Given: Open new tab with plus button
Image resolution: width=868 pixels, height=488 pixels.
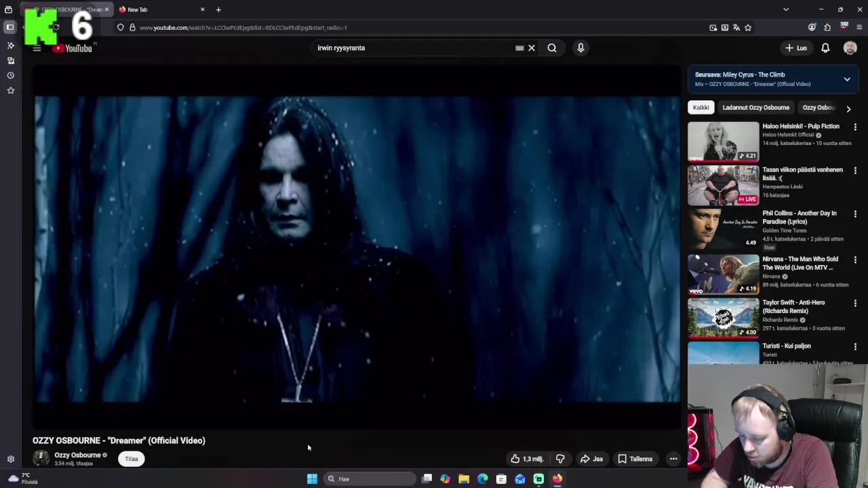Looking at the screenshot, I should (218, 9).
